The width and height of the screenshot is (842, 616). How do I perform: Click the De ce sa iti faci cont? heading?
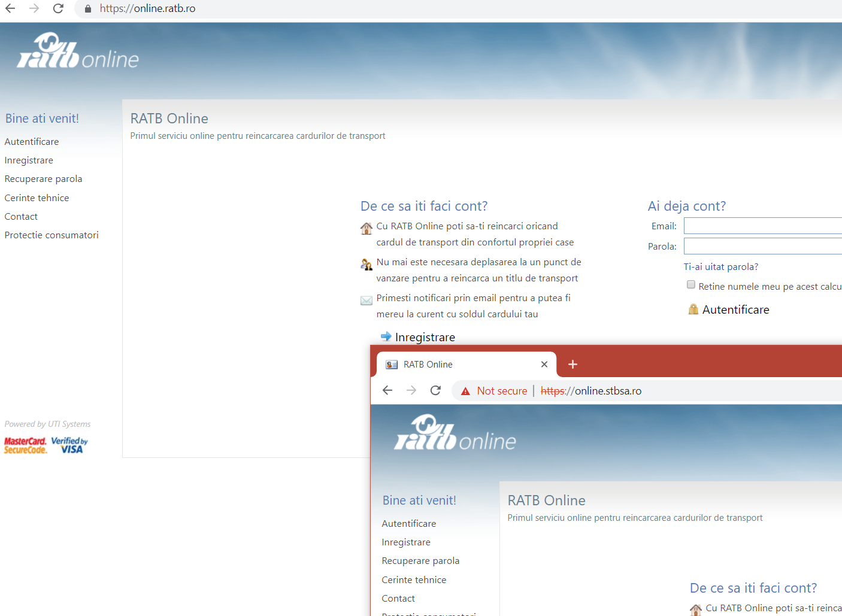click(x=424, y=207)
